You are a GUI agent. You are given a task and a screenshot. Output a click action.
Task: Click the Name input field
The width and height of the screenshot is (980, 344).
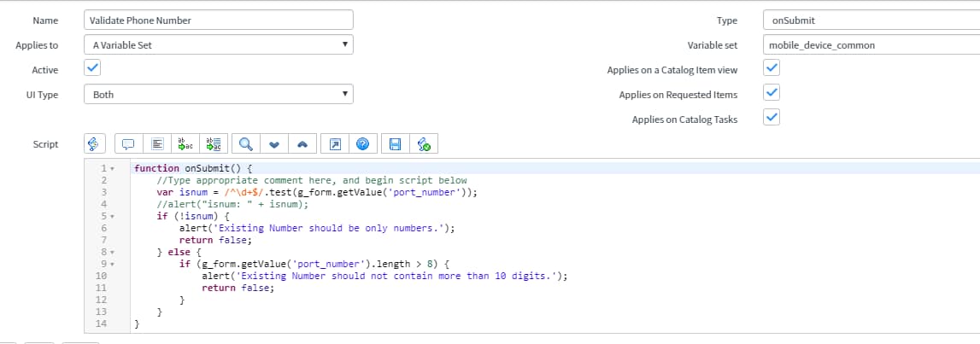tap(218, 20)
